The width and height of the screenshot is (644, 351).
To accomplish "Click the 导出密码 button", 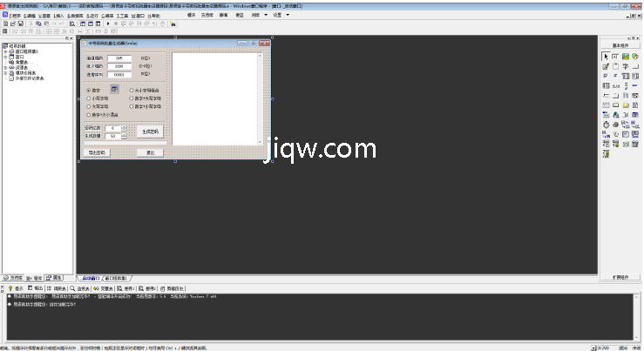I will coord(97,152).
